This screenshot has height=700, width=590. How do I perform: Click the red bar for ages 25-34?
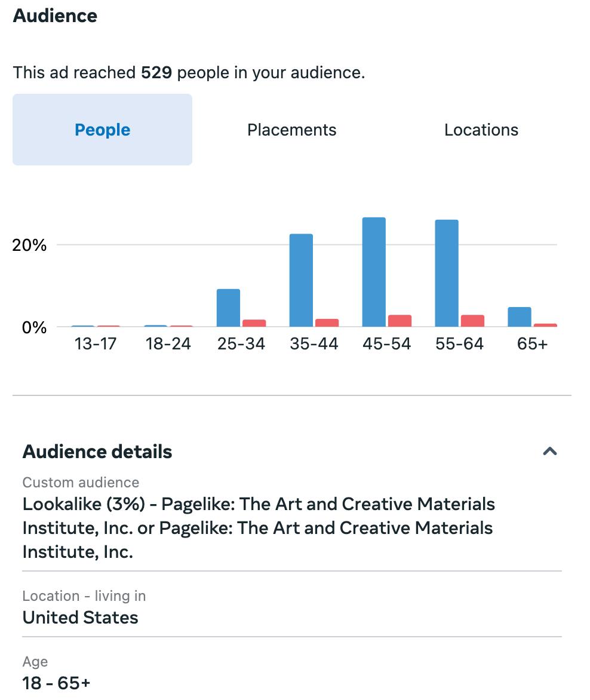tap(254, 323)
